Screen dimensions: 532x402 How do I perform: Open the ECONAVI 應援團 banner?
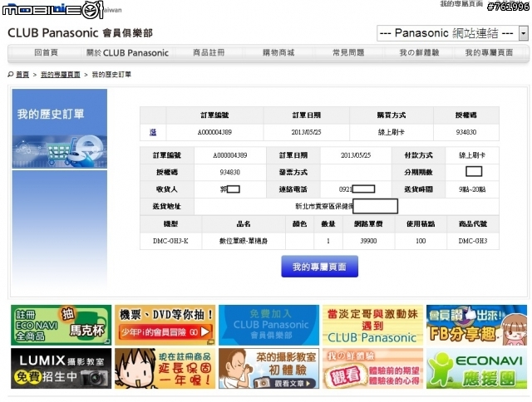476,369
